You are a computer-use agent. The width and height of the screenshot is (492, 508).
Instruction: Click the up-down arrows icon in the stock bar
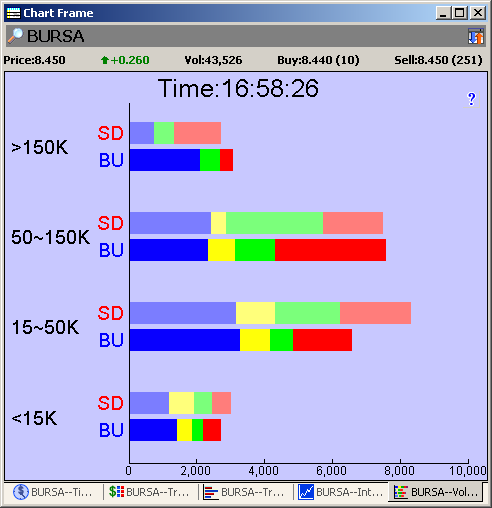pos(476,36)
